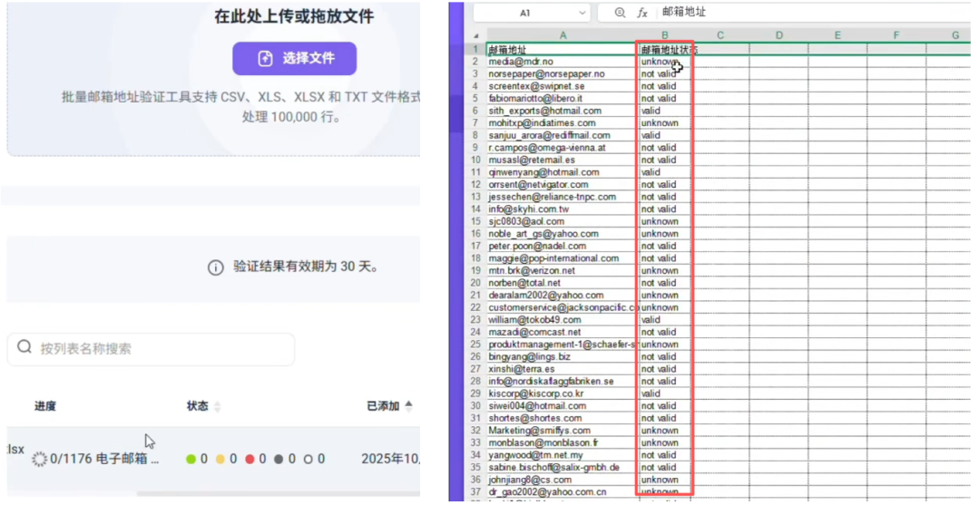Click the info icon beside 验证结果有效期
This screenshot has width=980, height=505.
tap(215, 267)
